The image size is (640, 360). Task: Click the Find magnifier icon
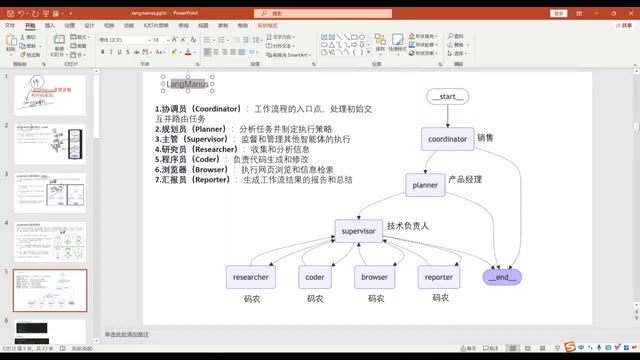point(451,36)
